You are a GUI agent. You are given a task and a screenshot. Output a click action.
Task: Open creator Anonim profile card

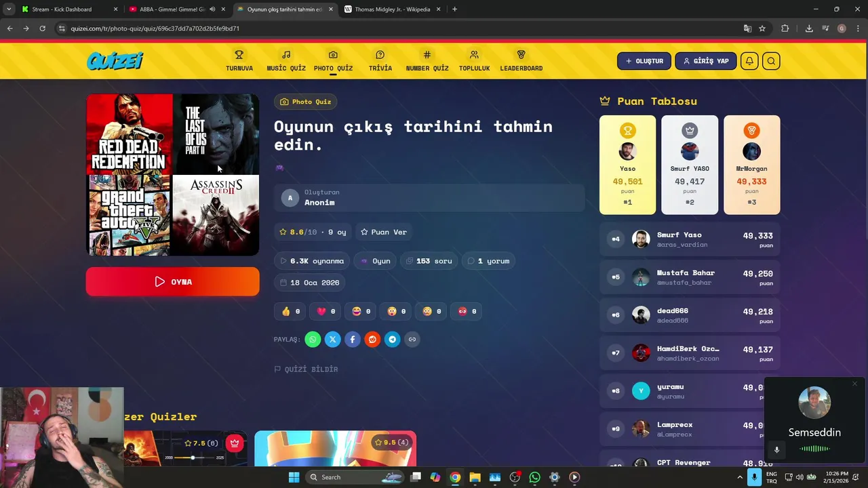click(429, 197)
